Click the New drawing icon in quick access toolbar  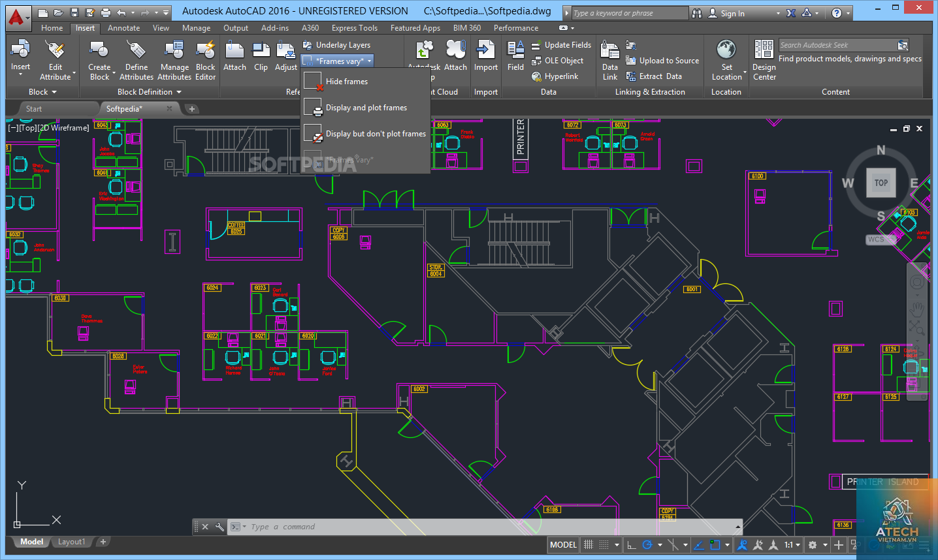(x=43, y=13)
